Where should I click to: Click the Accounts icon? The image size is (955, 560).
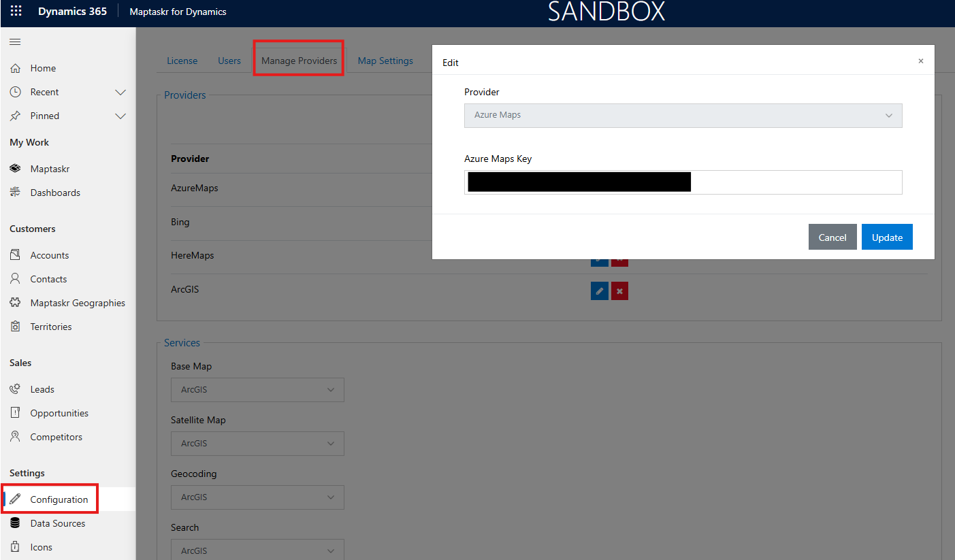coord(15,255)
